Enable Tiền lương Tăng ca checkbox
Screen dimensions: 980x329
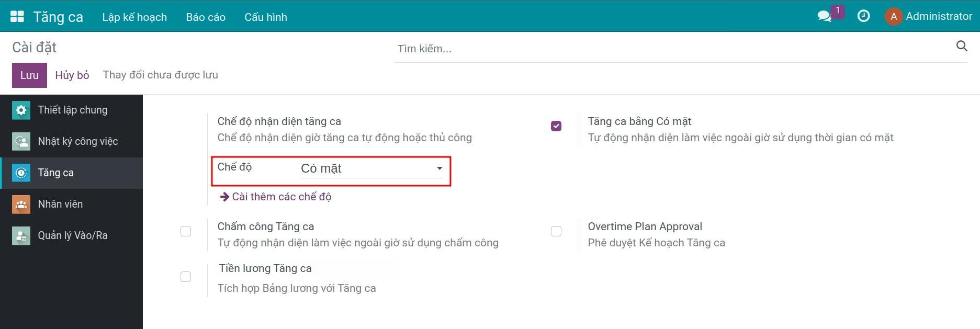pos(186,277)
